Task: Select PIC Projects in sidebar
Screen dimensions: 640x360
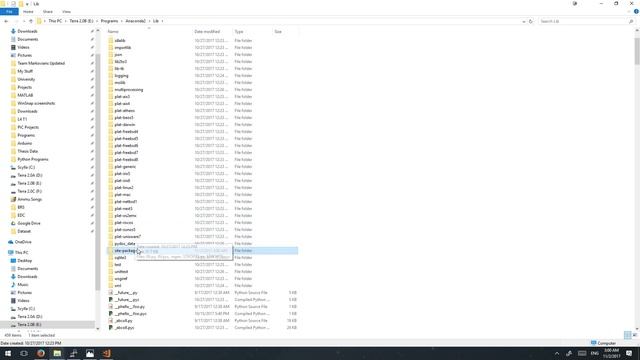Action: 28,127
